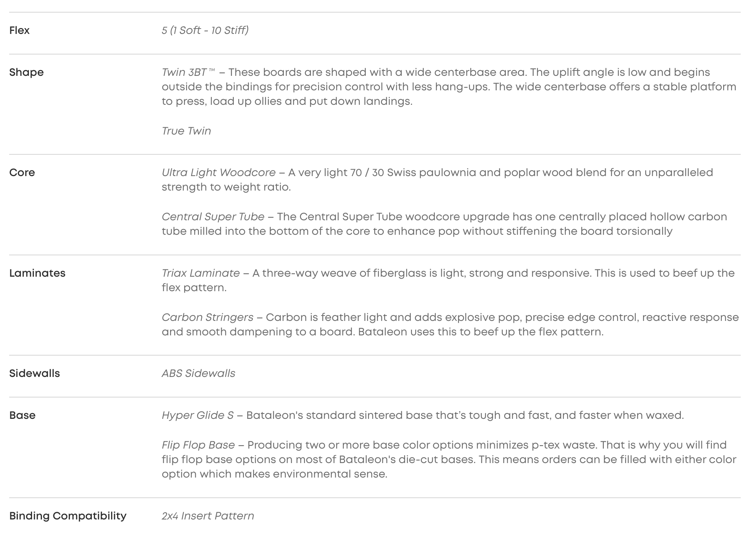Click the 'ABS Sidewalls' value
756x545 pixels.
tap(198, 373)
